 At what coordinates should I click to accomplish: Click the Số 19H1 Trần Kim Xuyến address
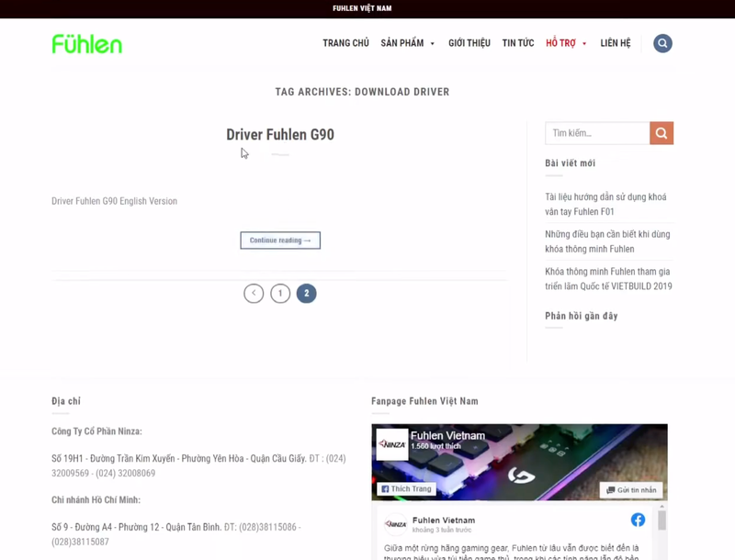(198, 465)
